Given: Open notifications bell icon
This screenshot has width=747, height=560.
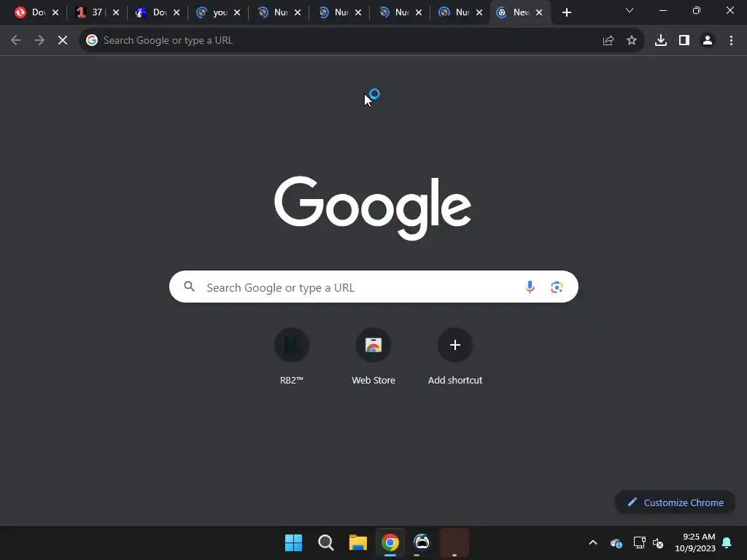Looking at the screenshot, I should click(x=727, y=542).
